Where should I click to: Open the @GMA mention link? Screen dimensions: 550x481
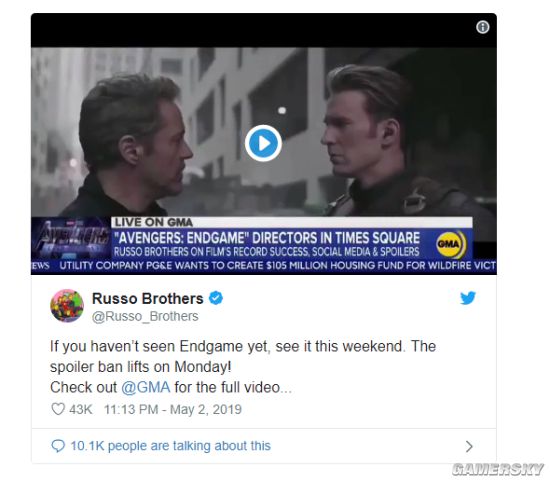click(146, 388)
